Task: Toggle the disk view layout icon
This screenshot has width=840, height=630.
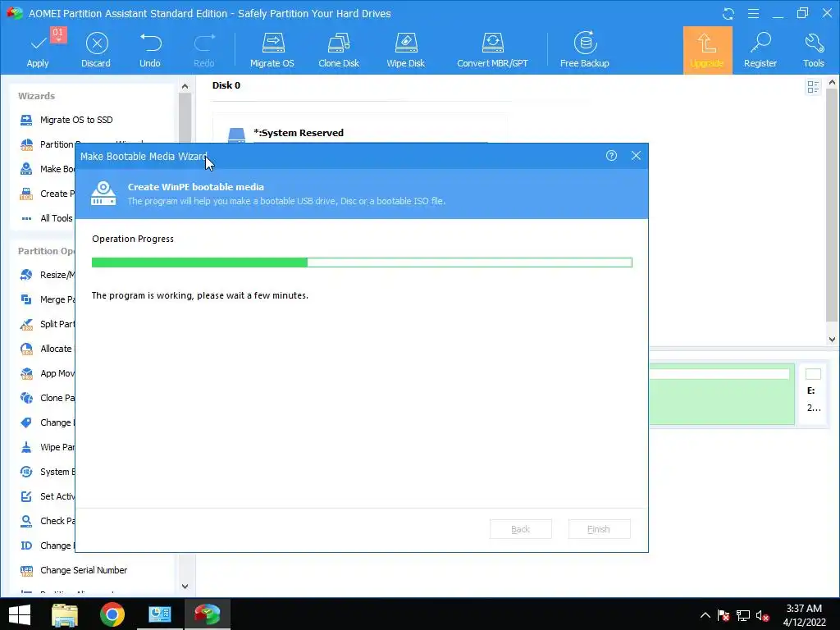Action: (813, 87)
